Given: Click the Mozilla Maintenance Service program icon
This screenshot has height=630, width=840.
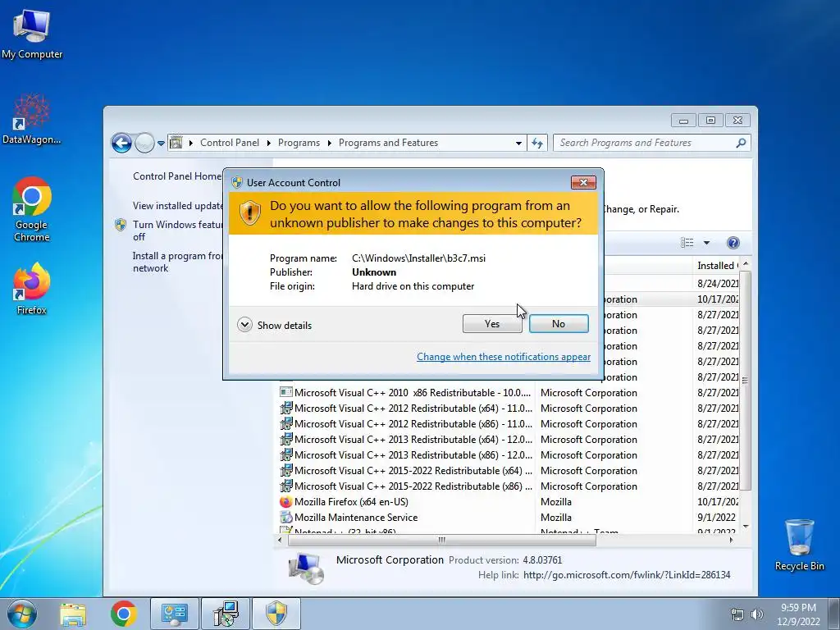Looking at the screenshot, I should (286, 518).
